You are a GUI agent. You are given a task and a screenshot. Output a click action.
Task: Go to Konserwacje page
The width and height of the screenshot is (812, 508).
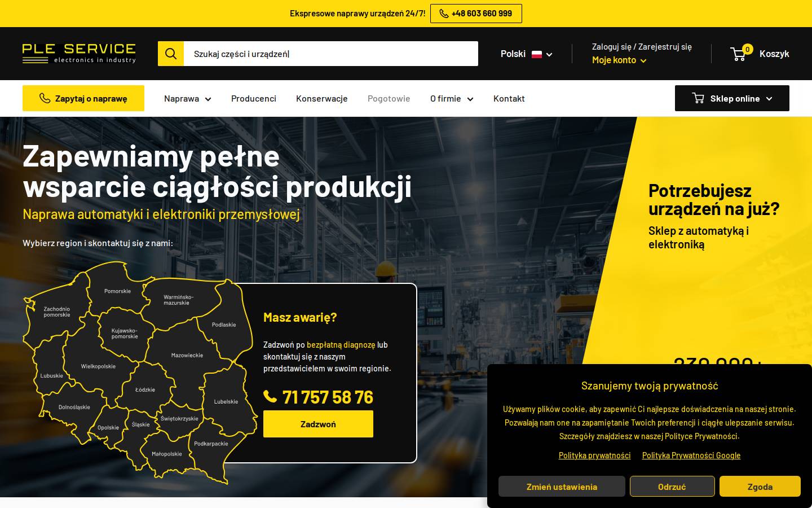pyautogui.click(x=322, y=99)
